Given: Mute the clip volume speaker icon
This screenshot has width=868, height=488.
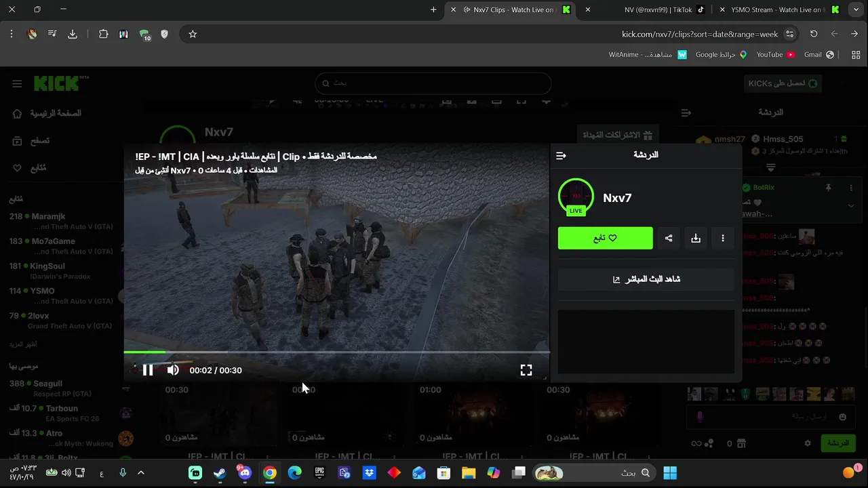Looking at the screenshot, I should click(x=173, y=370).
